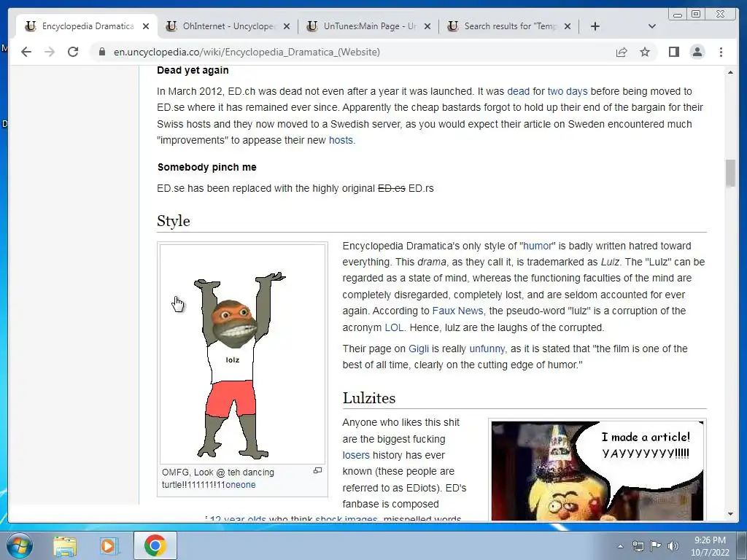This screenshot has height=560, width=747.
Task: Click the scrollbar down arrow
Action: tap(730, 514)
